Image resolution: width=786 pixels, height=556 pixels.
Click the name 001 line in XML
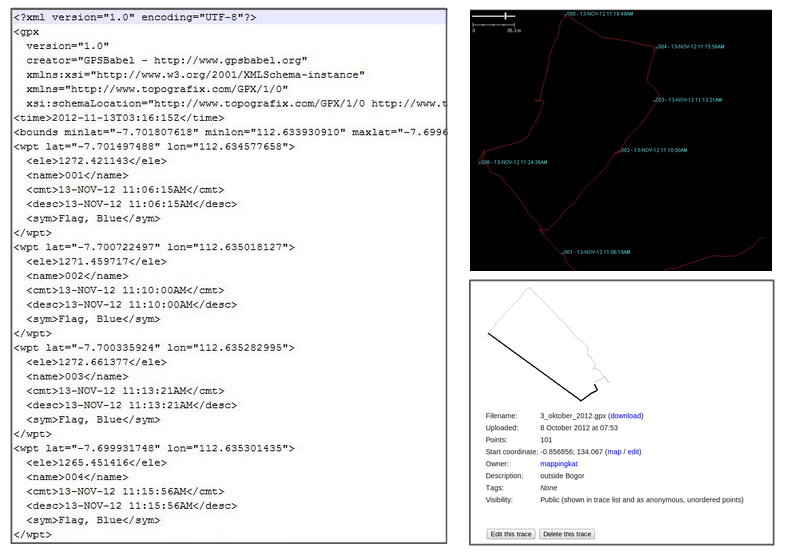77,175
